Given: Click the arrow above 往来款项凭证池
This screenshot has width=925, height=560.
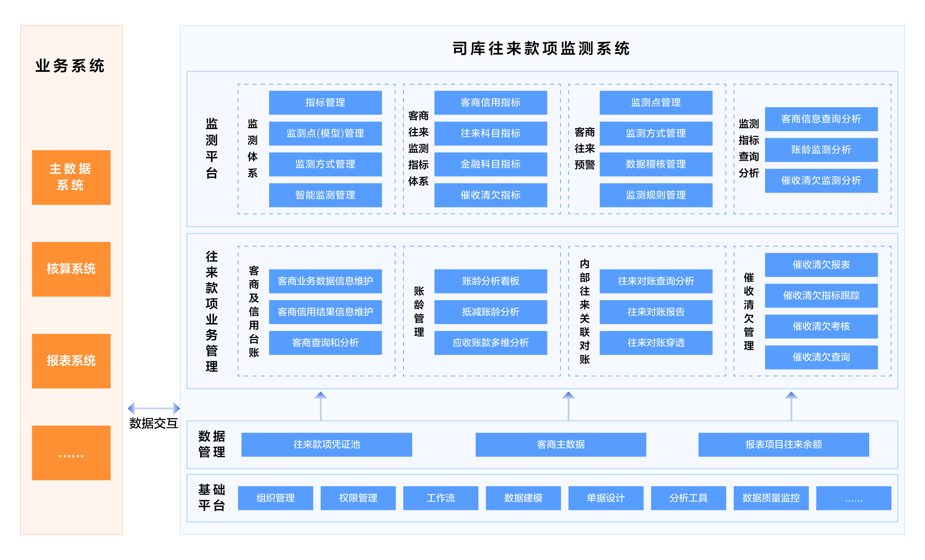Looking at the screenshot, I should [321, 406].
